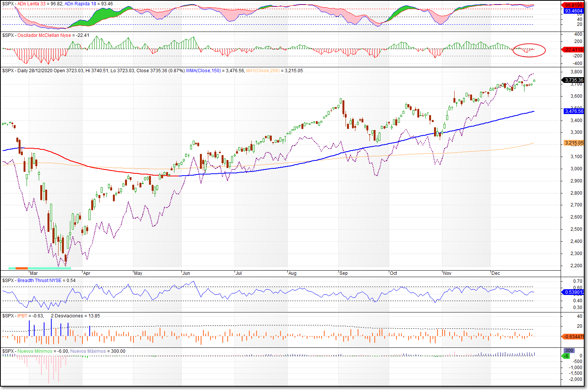This screenshot has width=588, height=390.
Task: Select the orange IPBT value tag -0.634479
Action: point(574,337)
